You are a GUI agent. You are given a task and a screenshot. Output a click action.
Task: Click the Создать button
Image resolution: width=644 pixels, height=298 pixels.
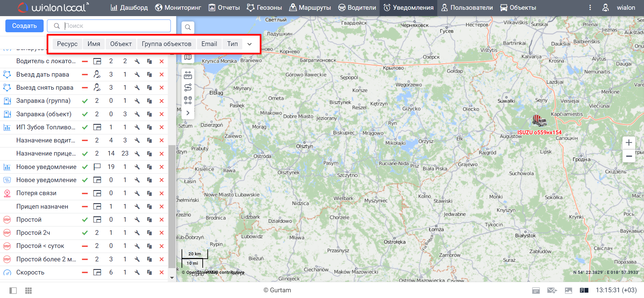pos(24,26)
